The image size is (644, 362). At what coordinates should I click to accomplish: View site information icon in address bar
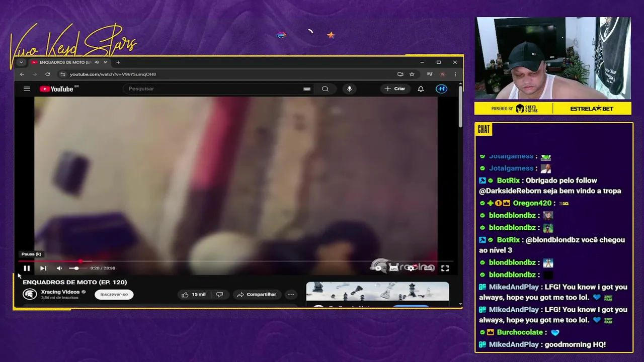[63, 74]
